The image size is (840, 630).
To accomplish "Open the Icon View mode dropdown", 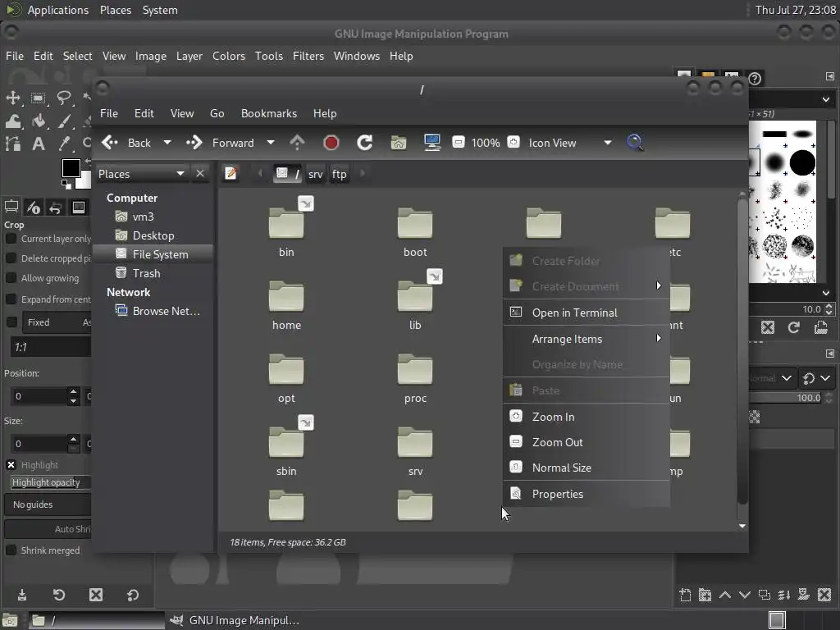I will tap(570, 143).
